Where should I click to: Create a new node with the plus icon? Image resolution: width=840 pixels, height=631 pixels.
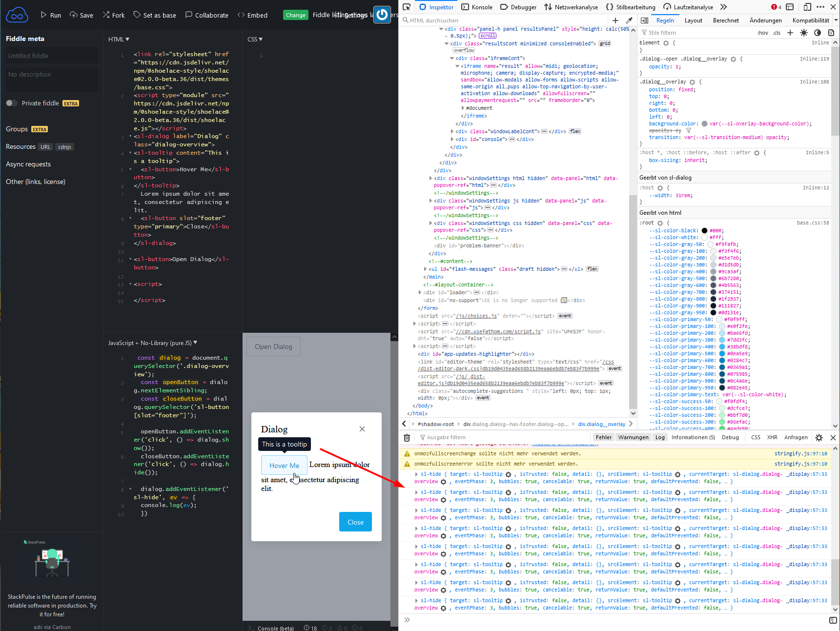[x=615, y=20]
